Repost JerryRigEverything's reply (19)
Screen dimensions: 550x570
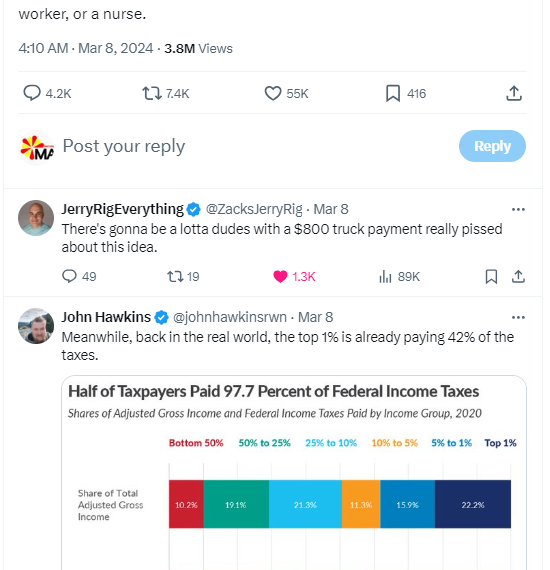183,277
